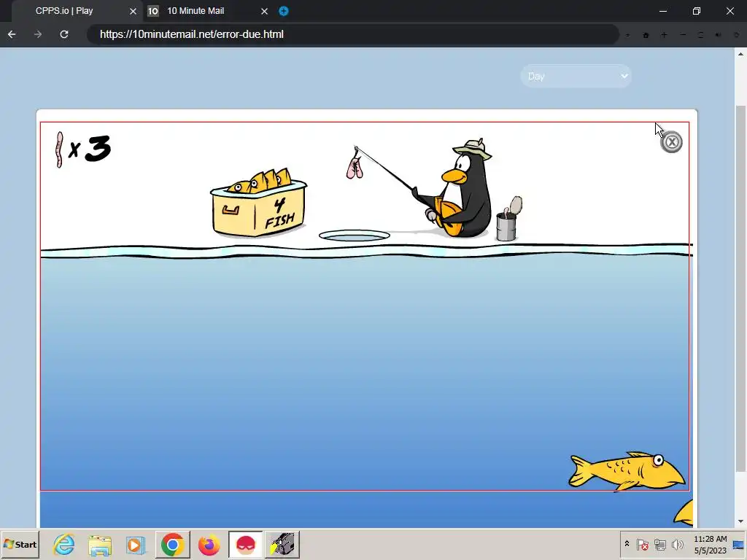Image resolution: width=747 pixels, height=560 pixels.
Task: Click the zoom in plus icon
Action: (664, 35)
